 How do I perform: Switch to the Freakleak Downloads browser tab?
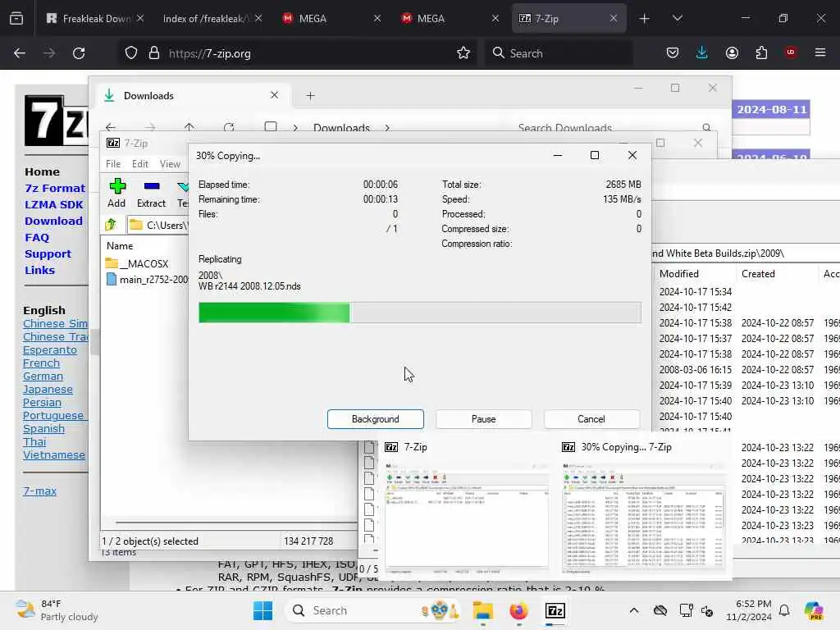[x=95, y=19]
